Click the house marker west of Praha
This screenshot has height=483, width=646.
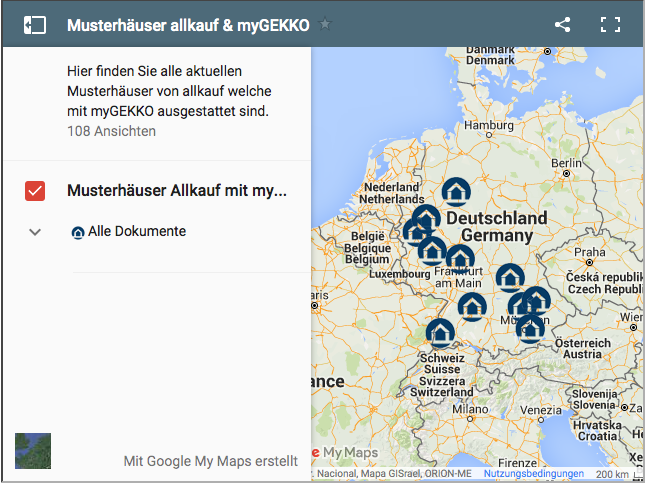click(510, 278)
